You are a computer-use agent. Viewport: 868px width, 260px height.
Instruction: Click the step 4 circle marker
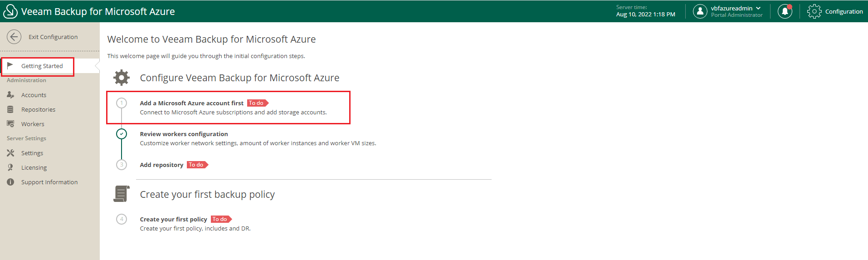click(x=122, y=219)
